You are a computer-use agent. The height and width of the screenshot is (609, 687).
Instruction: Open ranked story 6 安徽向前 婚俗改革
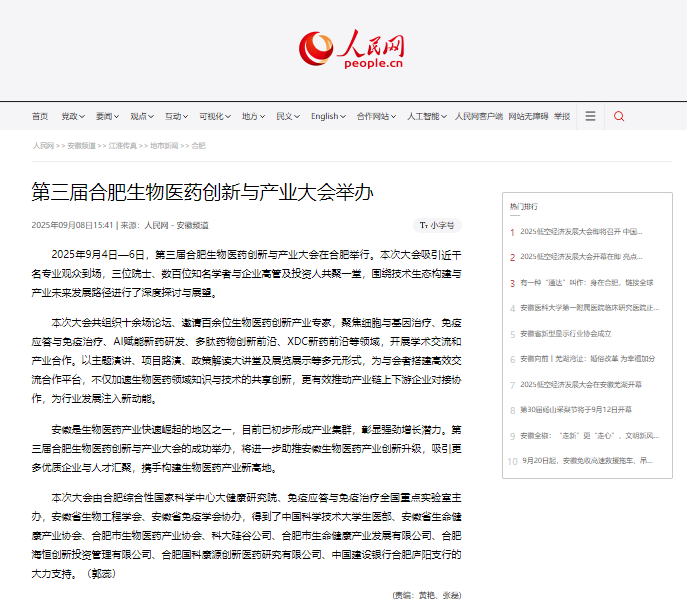(x=588, y=359)
